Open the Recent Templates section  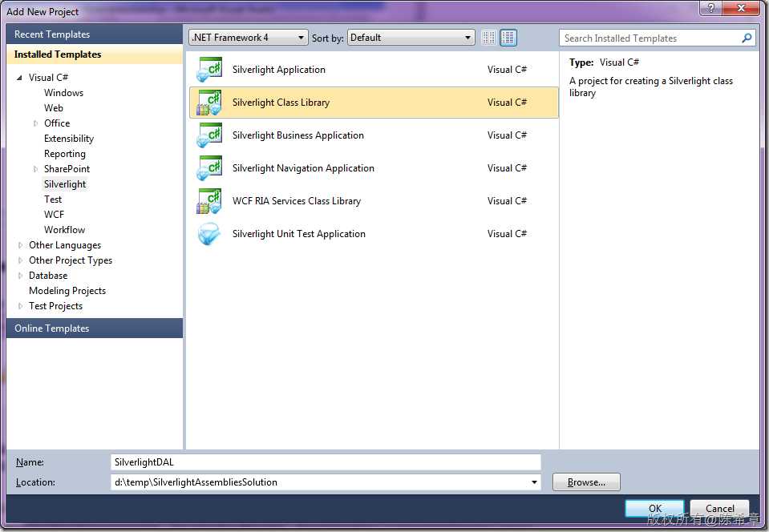click(x=94, y=34)
